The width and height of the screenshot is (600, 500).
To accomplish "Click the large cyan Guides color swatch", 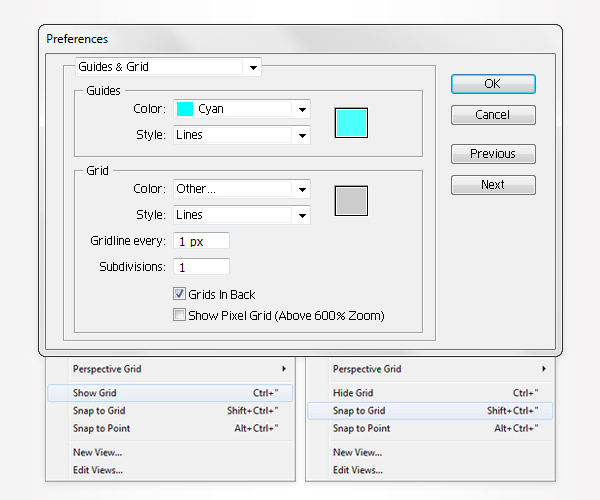I will pos(351,123).
